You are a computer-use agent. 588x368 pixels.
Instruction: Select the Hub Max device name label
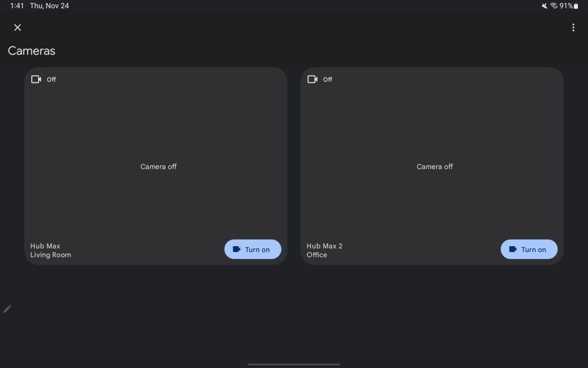point(45,246)
